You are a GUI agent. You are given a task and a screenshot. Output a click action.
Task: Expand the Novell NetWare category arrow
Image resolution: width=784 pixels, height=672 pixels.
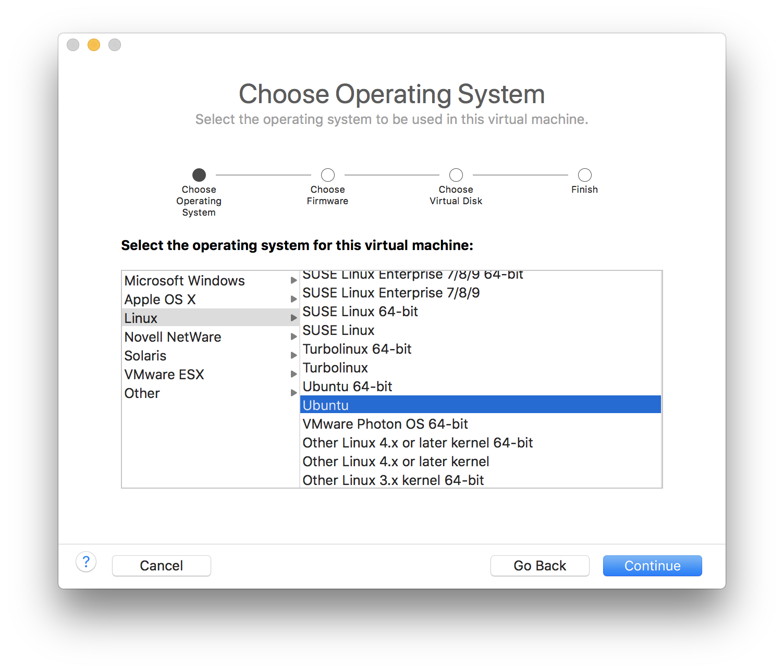tap(293, 337)
